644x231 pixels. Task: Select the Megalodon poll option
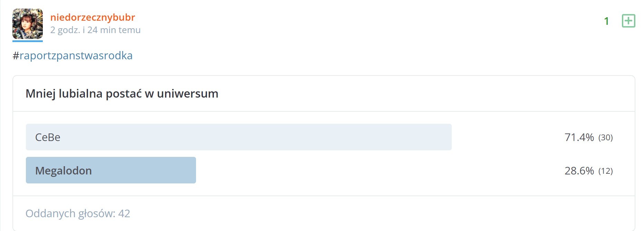[x=111, y=170]
